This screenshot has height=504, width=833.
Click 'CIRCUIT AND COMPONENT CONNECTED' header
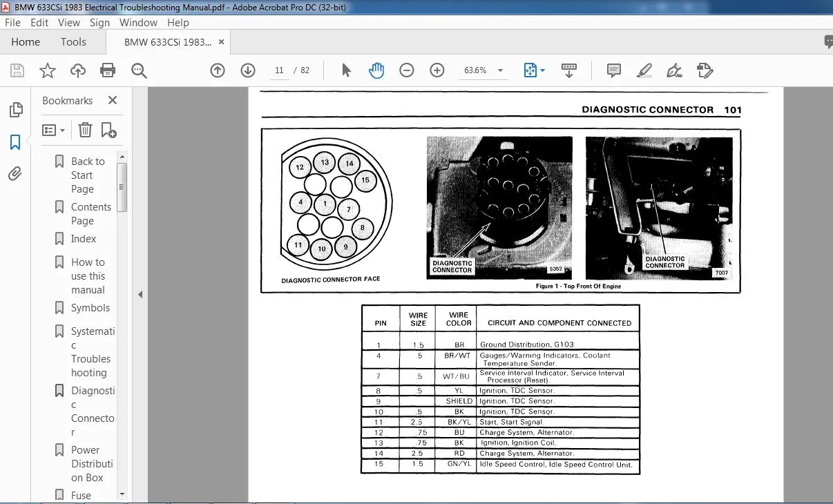[x=559, y=323]
